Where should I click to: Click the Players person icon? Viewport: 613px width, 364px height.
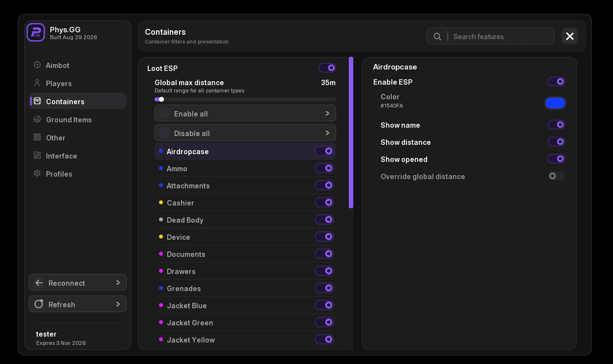[37, 83]
